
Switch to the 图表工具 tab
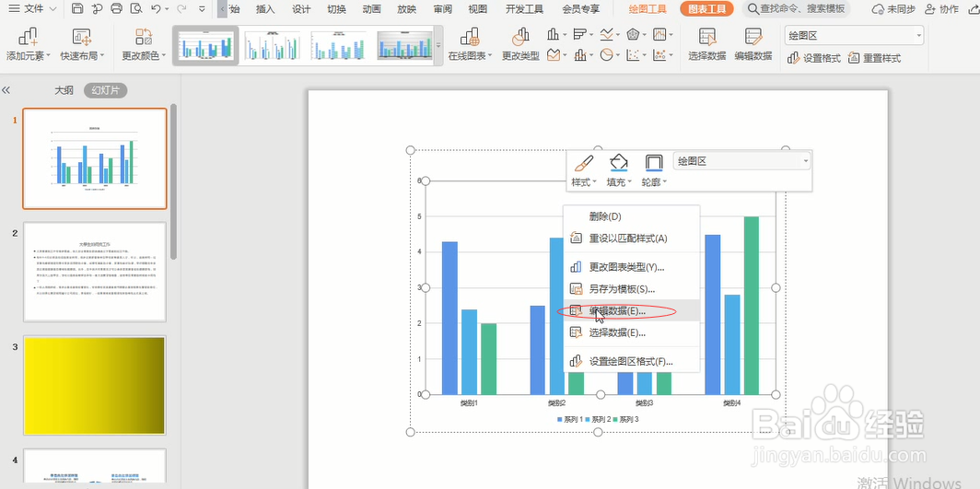coord(706,8)
